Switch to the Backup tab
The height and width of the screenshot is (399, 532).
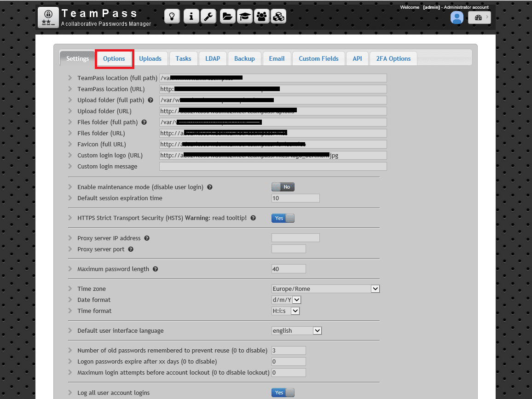tap(244, 58)
